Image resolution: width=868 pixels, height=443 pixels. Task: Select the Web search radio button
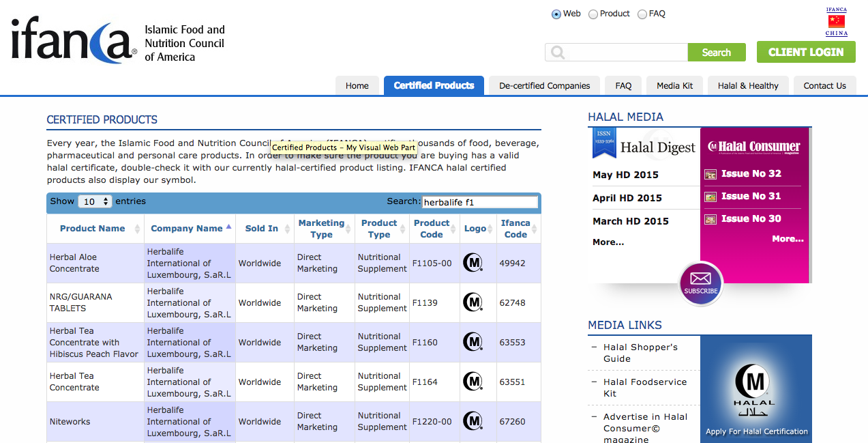click(556, 14)
